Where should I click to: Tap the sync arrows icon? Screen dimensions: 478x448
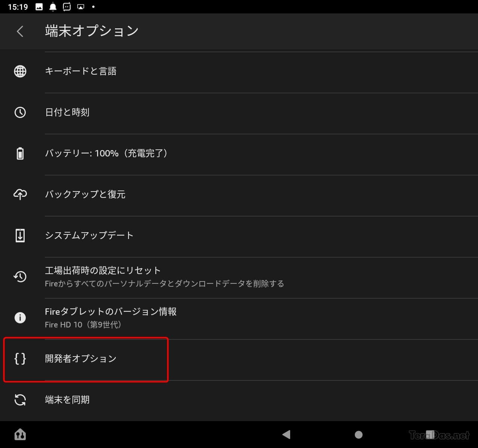tap(20, 400)
